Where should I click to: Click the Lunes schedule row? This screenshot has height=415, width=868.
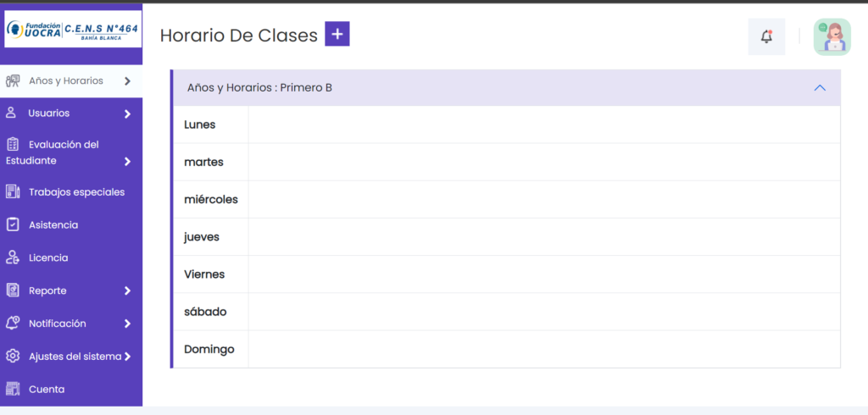pyautogui.click(x=507, y=125)
